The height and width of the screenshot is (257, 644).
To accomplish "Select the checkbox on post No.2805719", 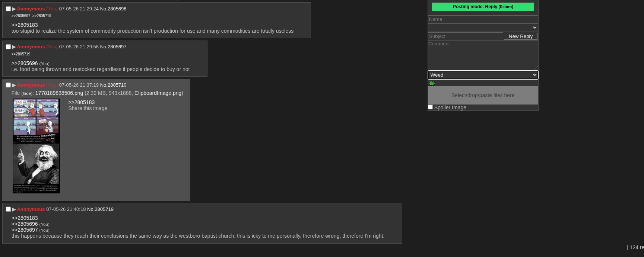I will click(x=8, y=209).
